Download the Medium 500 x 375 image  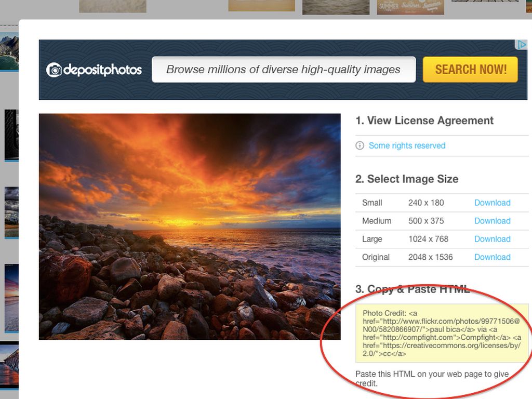coord(492,221)
